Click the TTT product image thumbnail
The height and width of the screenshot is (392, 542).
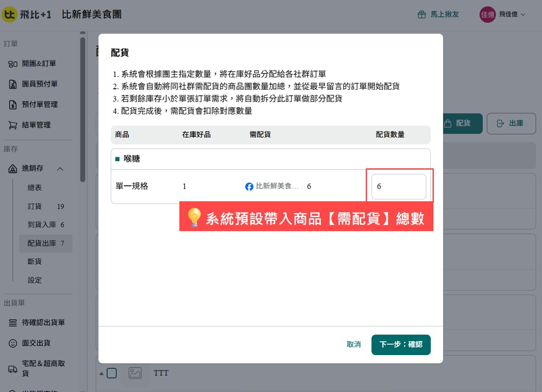pyautogui.click(x=135, y=373)
